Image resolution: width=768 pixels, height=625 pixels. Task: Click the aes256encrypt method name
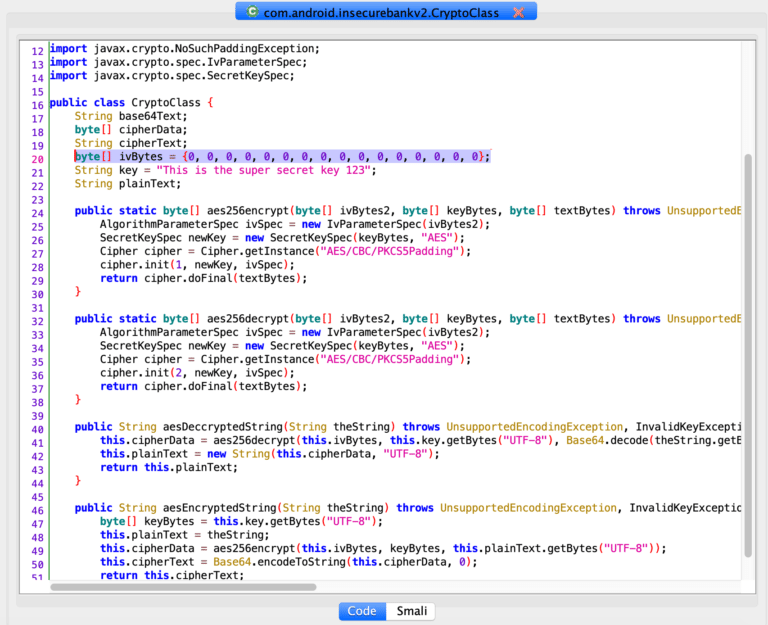coord(248,211)
